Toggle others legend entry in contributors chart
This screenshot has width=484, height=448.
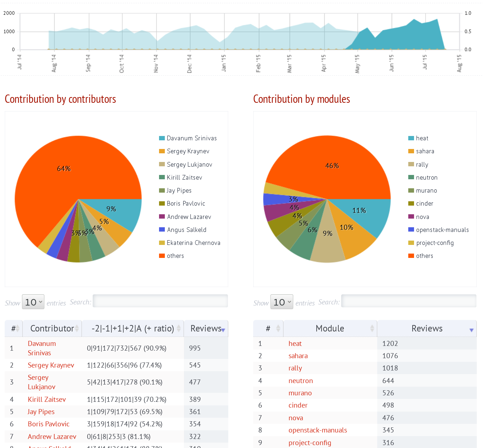coord(175,256)
